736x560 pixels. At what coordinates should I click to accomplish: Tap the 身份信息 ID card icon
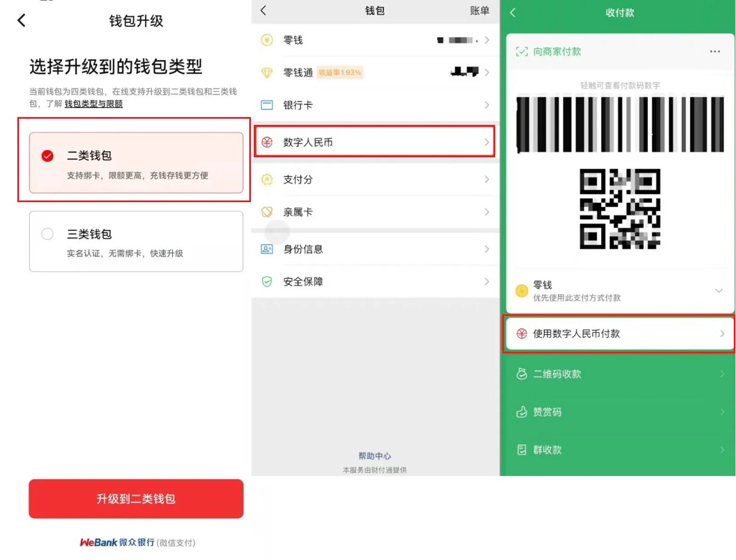point(267,249)
